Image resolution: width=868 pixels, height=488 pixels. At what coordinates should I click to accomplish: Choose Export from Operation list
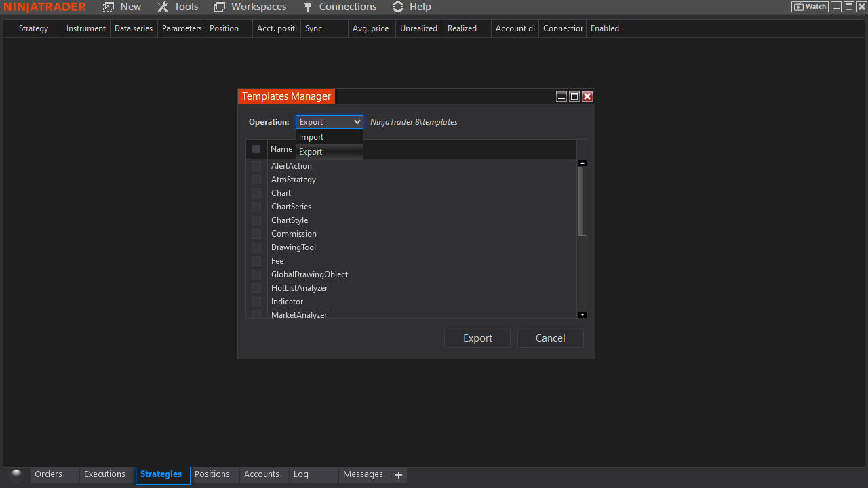click(330, 152)
